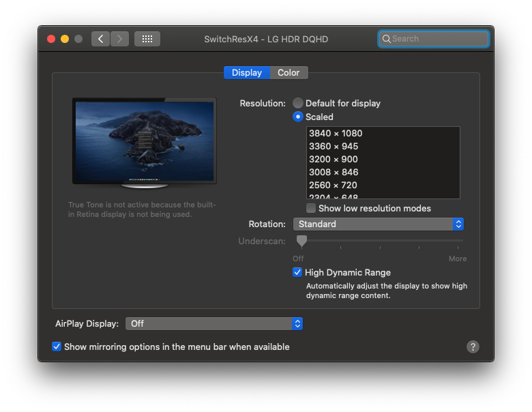Show all preferences grid icon
The width and height of the screenshot is (532, 412).
(147, 39)
